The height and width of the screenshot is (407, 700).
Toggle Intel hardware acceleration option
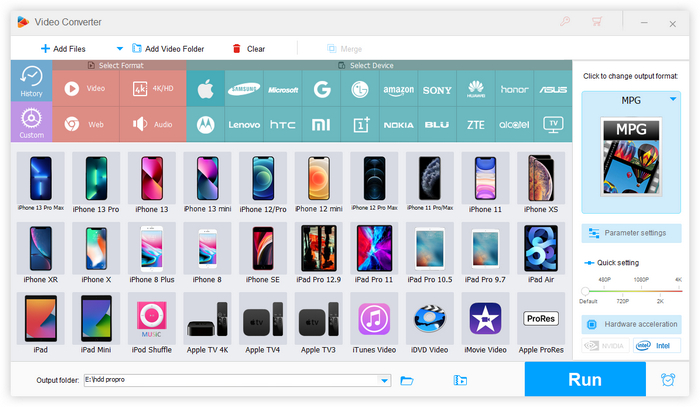(x=657, y=345)
